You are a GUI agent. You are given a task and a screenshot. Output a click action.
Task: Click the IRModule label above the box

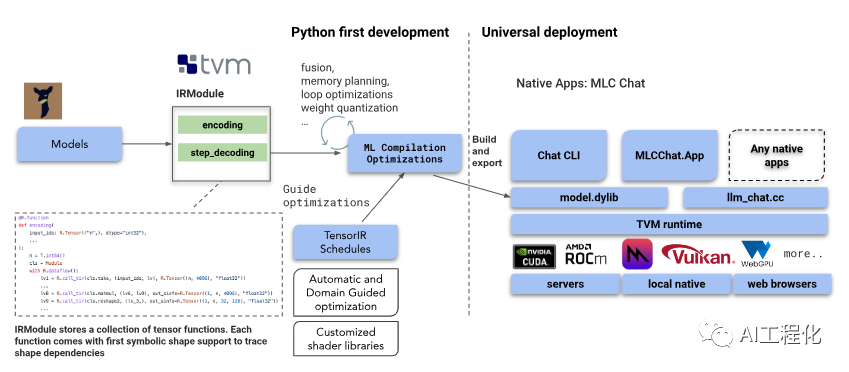click(x=200, y=94)
